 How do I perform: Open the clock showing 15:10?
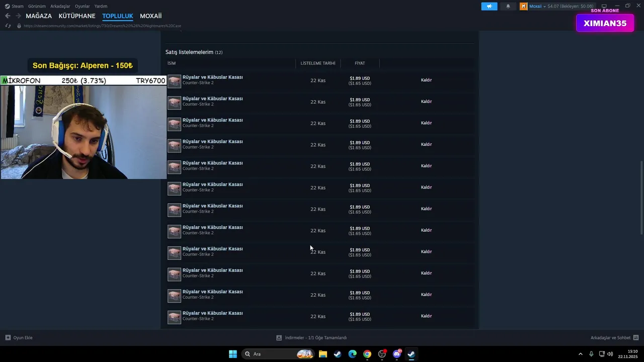628,354
